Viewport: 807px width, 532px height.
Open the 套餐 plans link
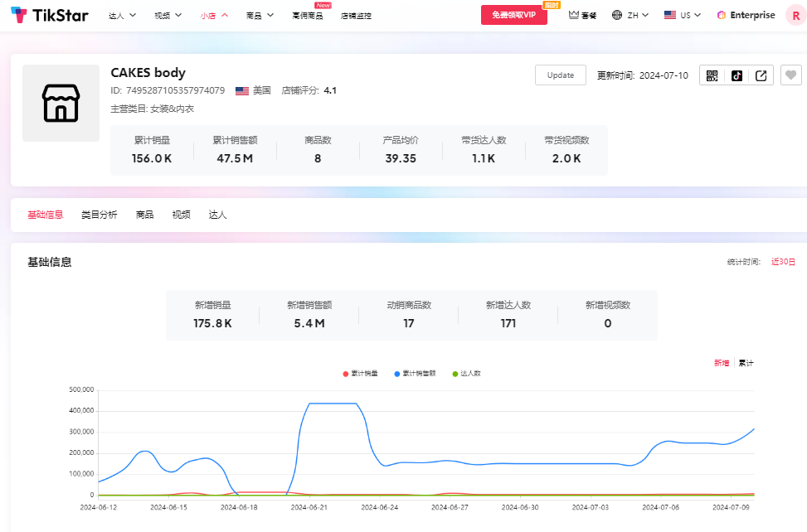(589, 16)
